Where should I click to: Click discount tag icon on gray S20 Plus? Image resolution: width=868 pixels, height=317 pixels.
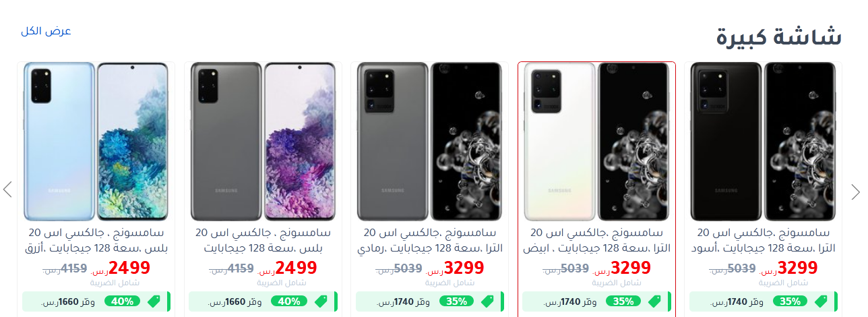pos(321,301)
